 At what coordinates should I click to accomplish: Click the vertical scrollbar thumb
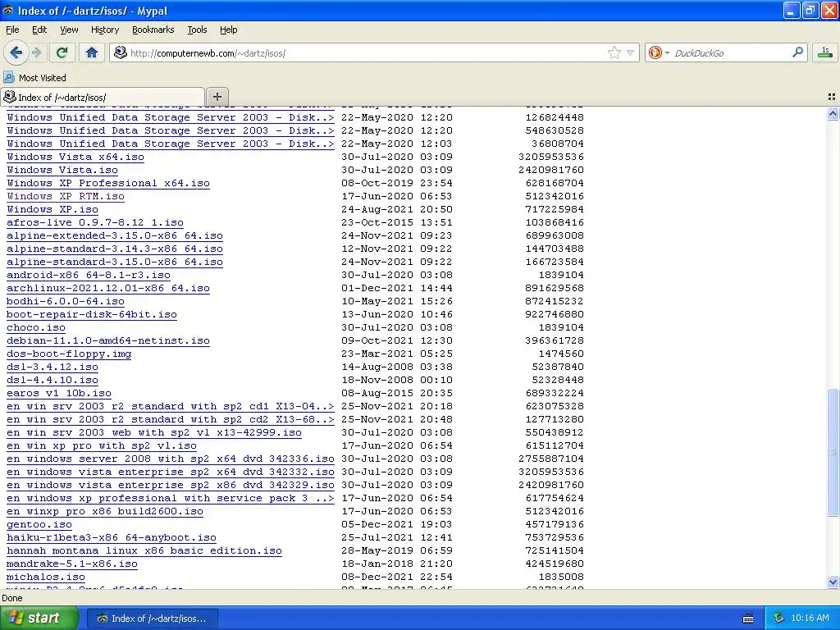click(833, 453)
